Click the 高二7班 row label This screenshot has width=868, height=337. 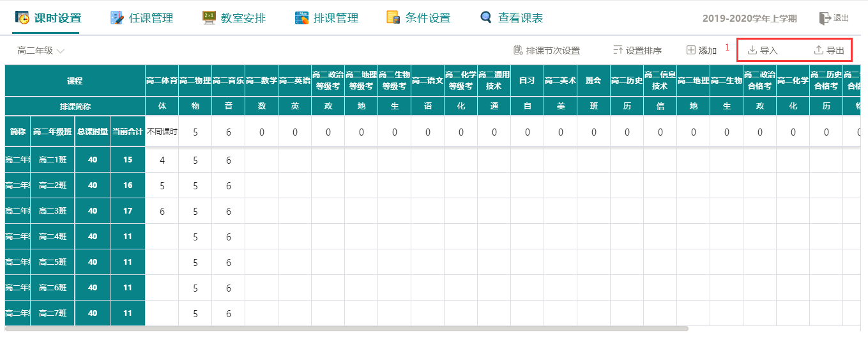52,313
